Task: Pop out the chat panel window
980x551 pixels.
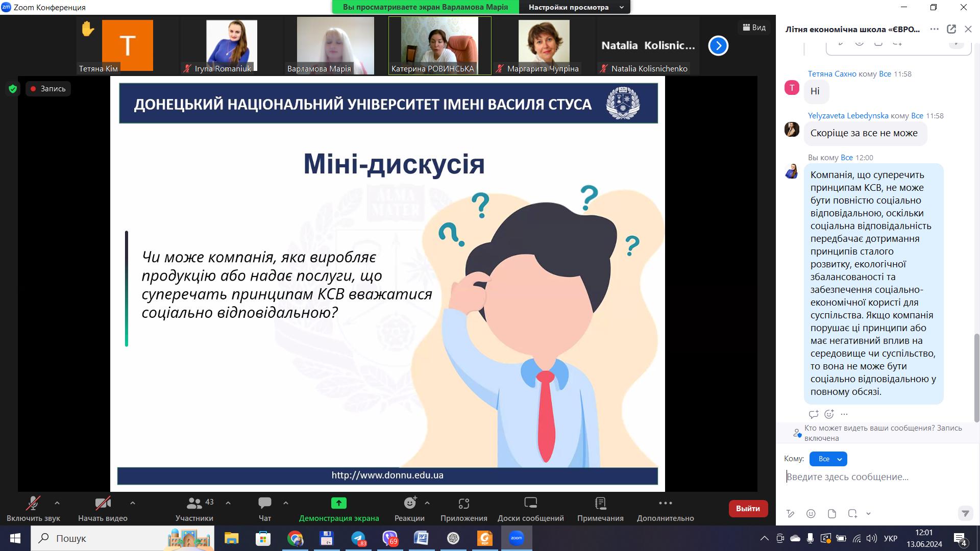Action: tap(951, 29)
